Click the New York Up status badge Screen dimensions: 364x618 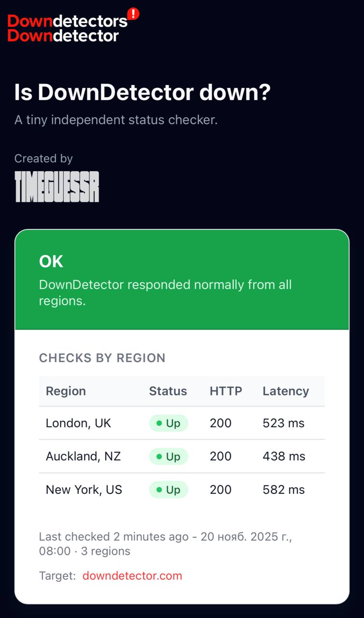point(168,490)
